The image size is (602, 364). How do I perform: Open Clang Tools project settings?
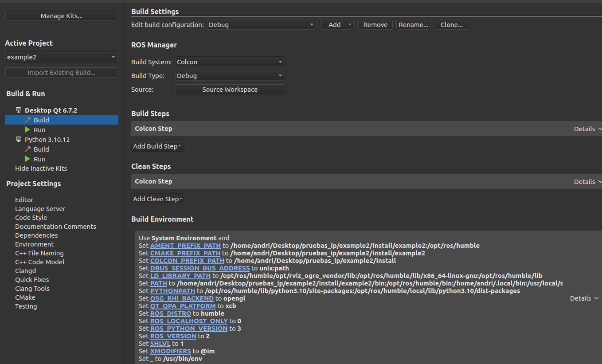(x=32, y=289)
